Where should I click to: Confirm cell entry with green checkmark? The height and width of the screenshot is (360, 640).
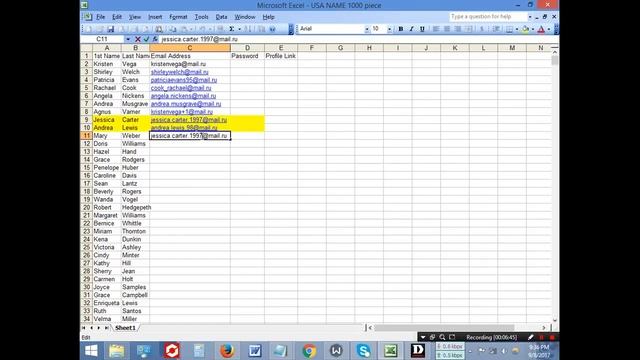click(x=147, y=39)
